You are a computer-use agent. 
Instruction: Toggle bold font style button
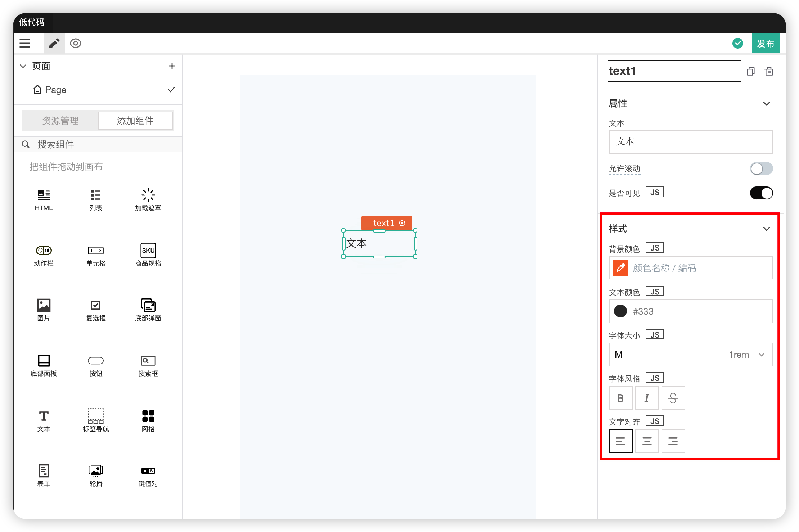click(620, 398)
